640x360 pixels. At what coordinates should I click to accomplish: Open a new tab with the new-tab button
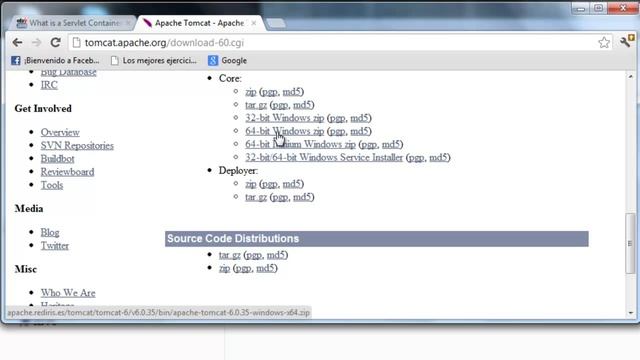coord(276,23)
